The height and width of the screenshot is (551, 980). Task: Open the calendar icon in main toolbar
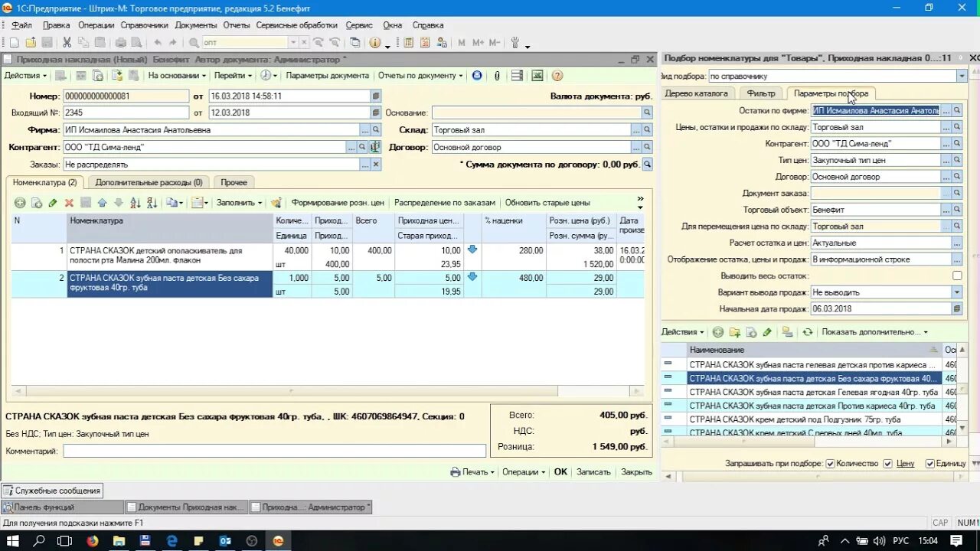(424, 43)
